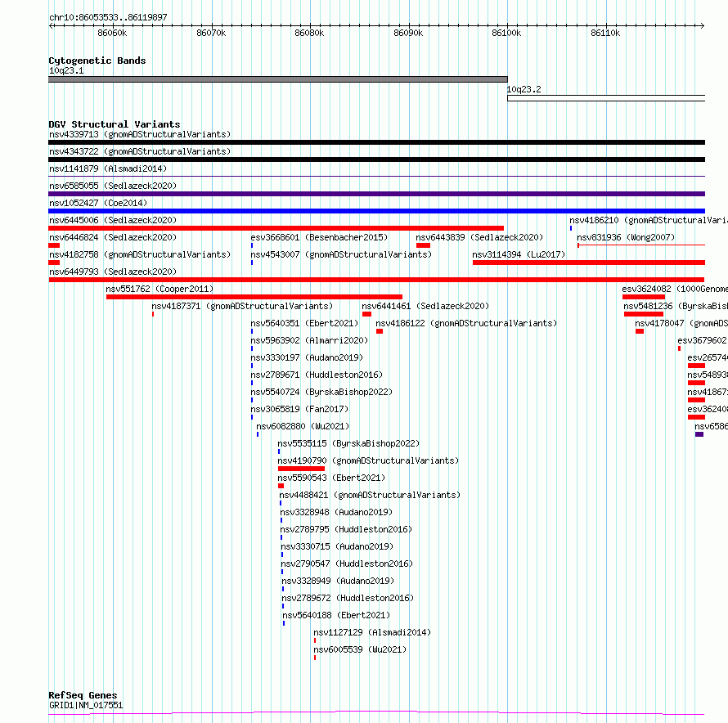
Task: Click nsv3328948 (Audano2019) label
Action: (x=336, y=512)
